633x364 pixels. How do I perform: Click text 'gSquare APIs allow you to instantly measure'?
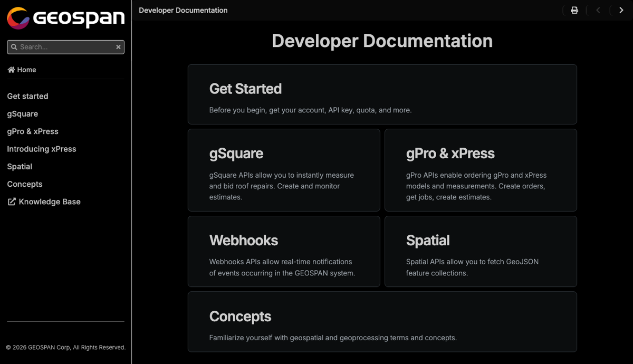tap(282, 175)
